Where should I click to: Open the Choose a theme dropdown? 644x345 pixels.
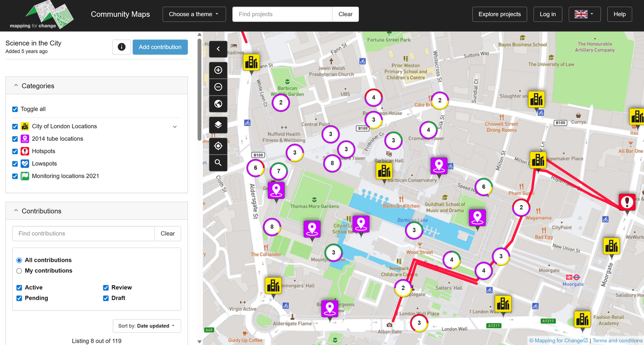(x=194, y=14)
